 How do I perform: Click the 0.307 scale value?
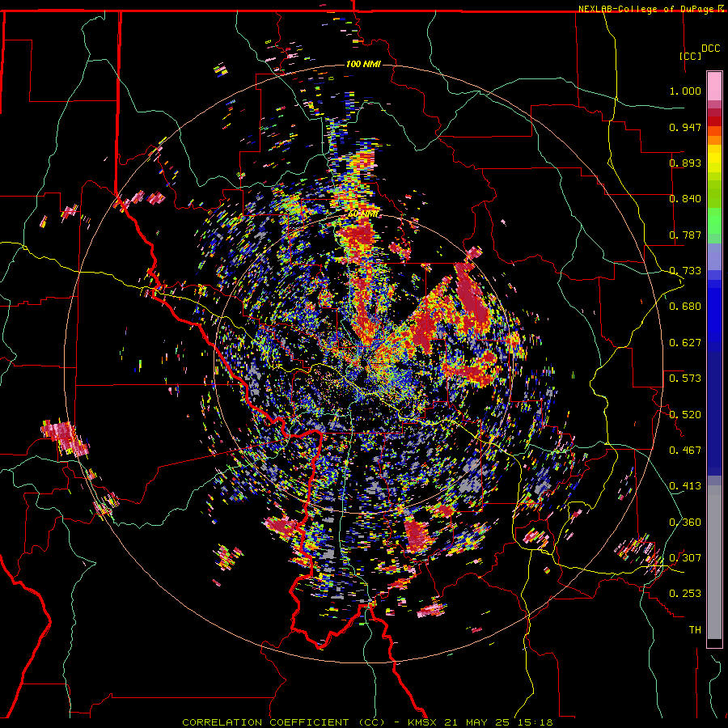[685, 558]
